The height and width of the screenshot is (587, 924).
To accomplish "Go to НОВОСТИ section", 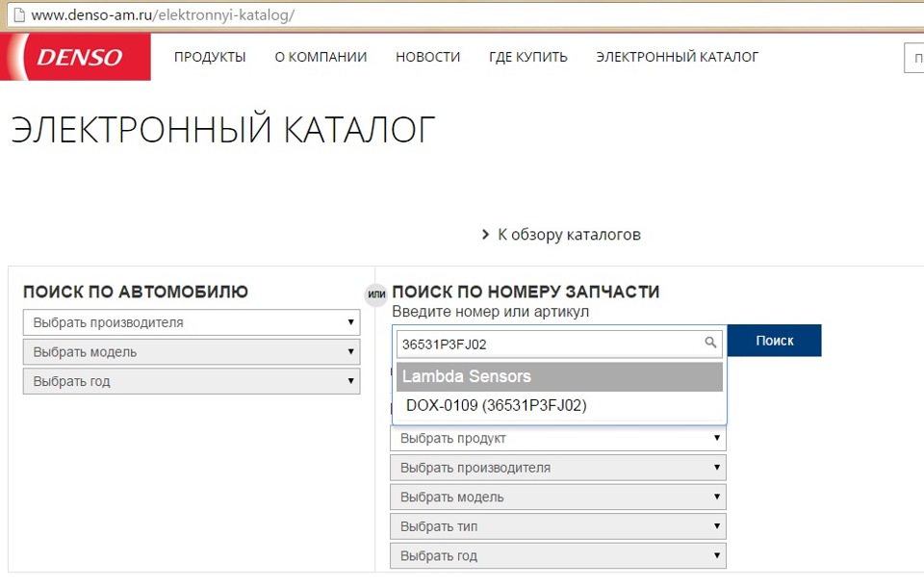I will [x=427, y=57].
